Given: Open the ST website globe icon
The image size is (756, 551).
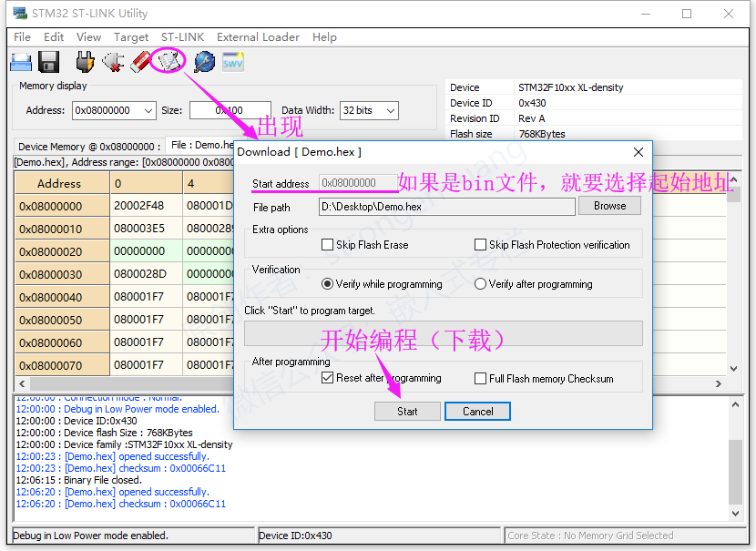Looking at the screenshot, I should pyautogui.click(x=204, y=62).
